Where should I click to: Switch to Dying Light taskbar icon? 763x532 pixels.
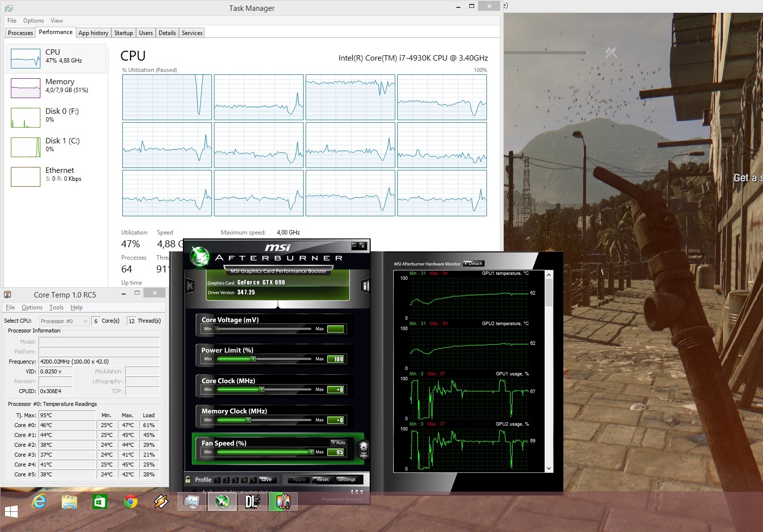point(252,502)
